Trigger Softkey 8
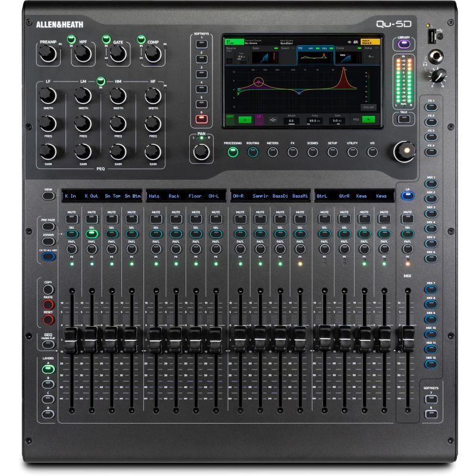Viewport: 476px width, 476px height. 431,414
